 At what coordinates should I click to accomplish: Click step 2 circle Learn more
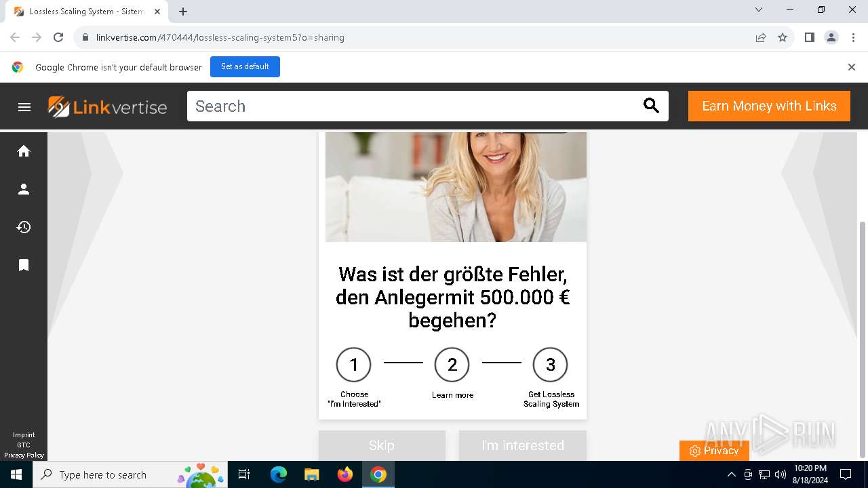click(x=452, y=365)
